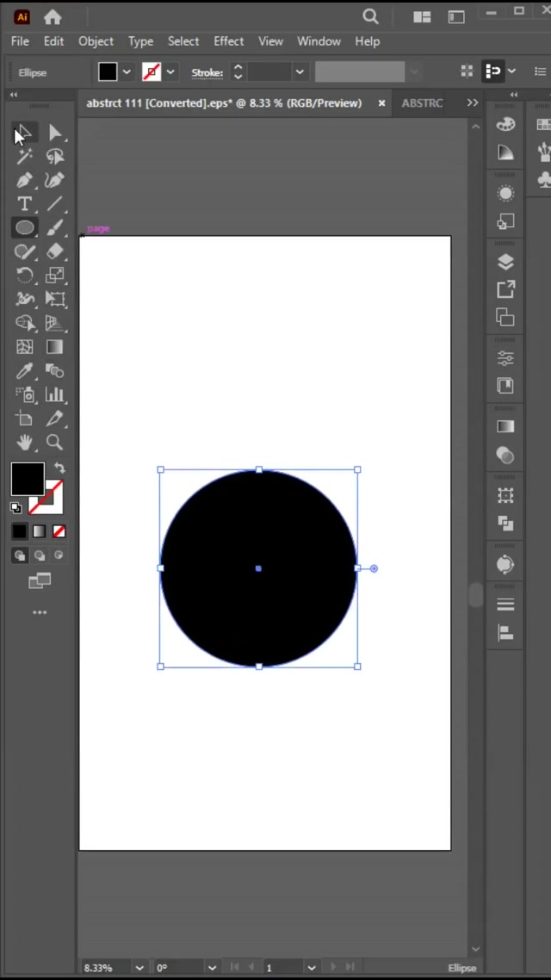Switch to the ABSTRC document tab
This screenshot has width=551, height=980.
422,102
